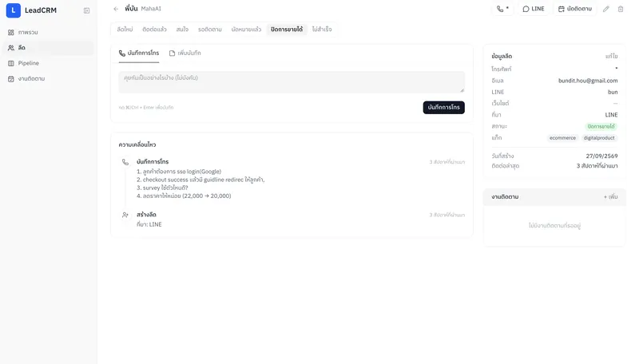Select the ปิดการขายได้ status
The height and width of the screenshot is (364, 639).
(287, 30)
